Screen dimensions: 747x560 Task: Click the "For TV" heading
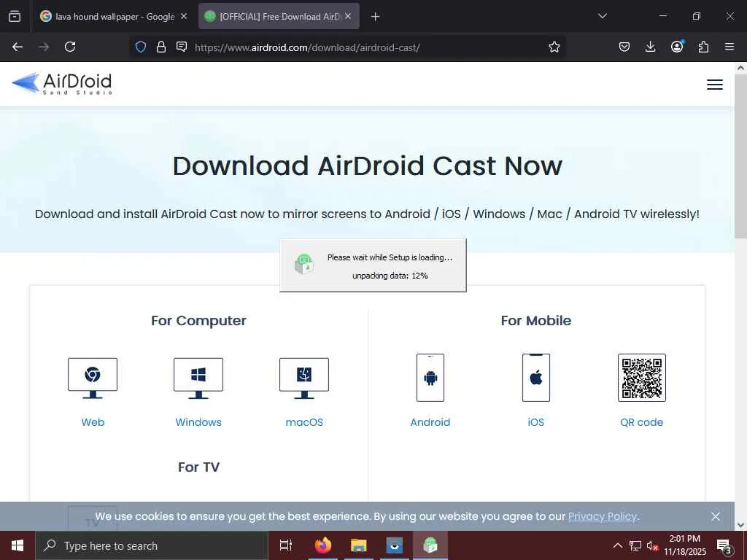(198, 467)
